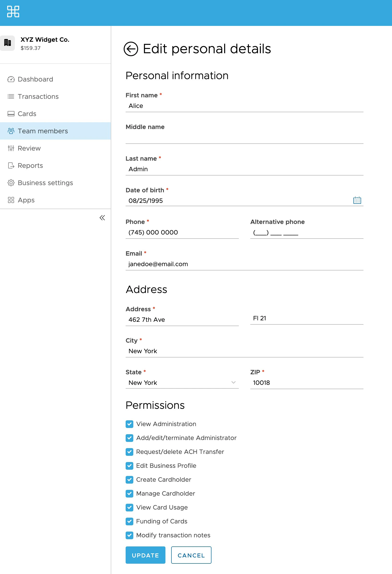Uncheck the View Card Usage permission
392x574 pixels.
pyautogui.click(x=129, y=507)
